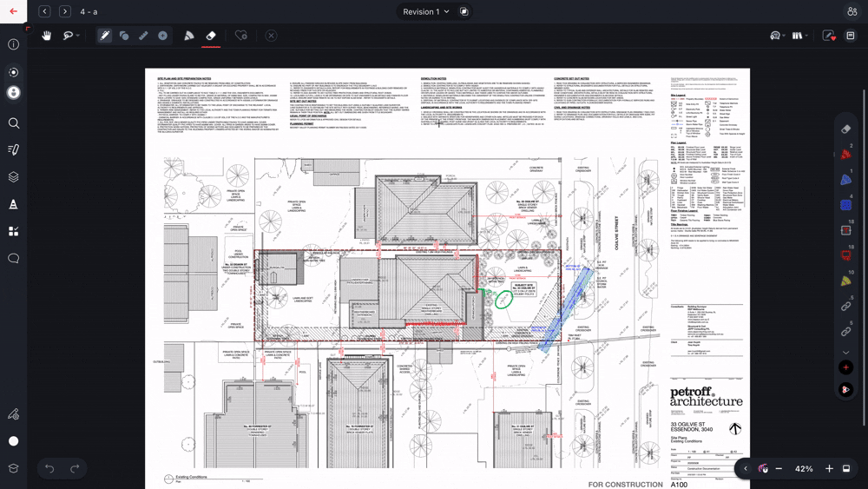Click the 42% zoom level
868x489 pixels.
point(804,468)
